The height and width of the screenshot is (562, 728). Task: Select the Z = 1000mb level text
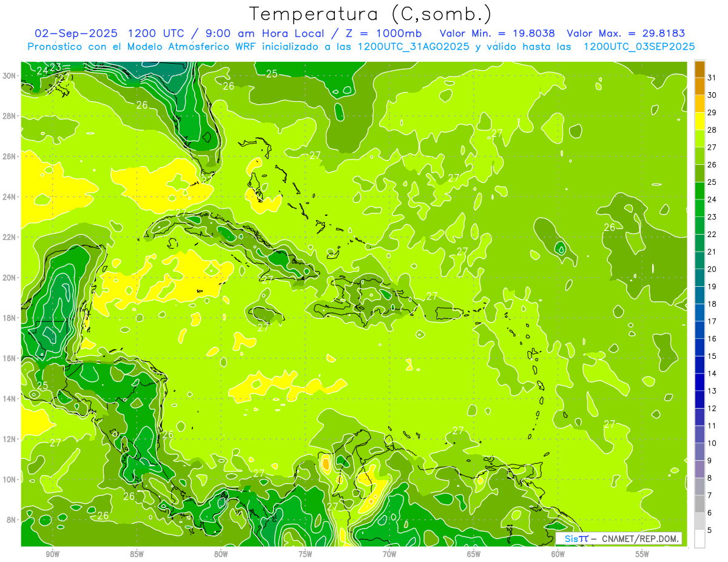[x=381, y=33]
